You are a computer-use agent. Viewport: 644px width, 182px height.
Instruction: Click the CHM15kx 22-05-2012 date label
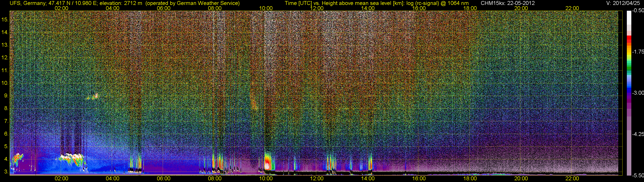pyautogui.click(x=507, y=3)
